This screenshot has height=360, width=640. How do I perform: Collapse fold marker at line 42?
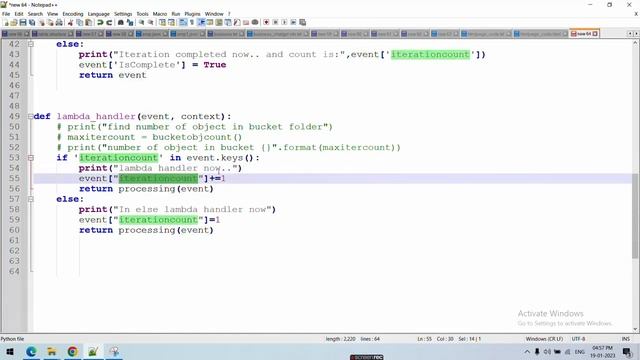(x=31, y=44)
